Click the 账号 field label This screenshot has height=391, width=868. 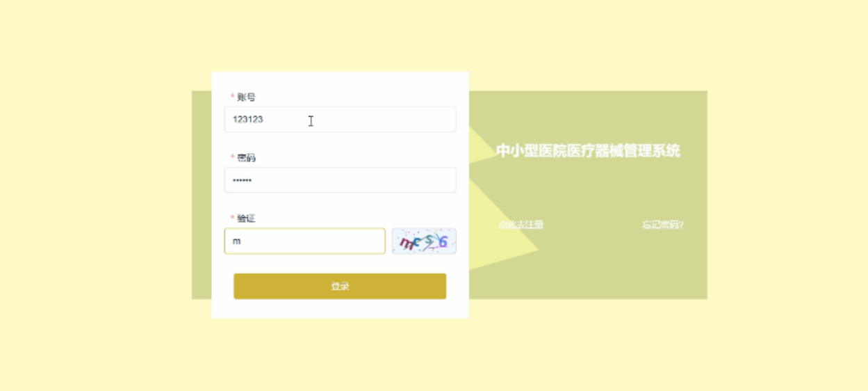point(246,97)
